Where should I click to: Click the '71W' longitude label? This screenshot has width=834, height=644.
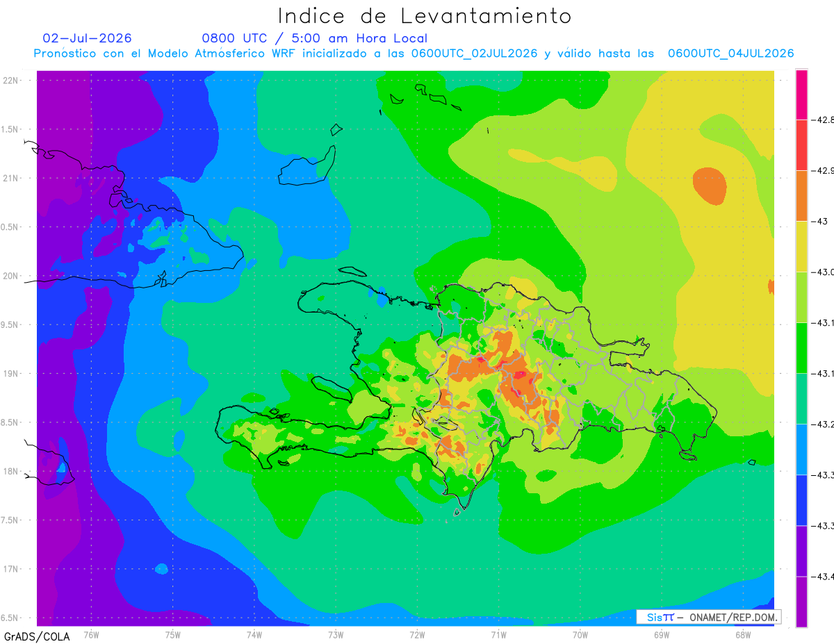[x=498, y=634]
